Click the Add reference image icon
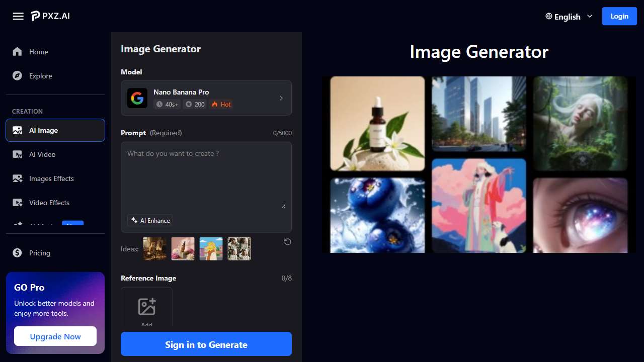Screen dimensions: 644x362 (146, 306)
